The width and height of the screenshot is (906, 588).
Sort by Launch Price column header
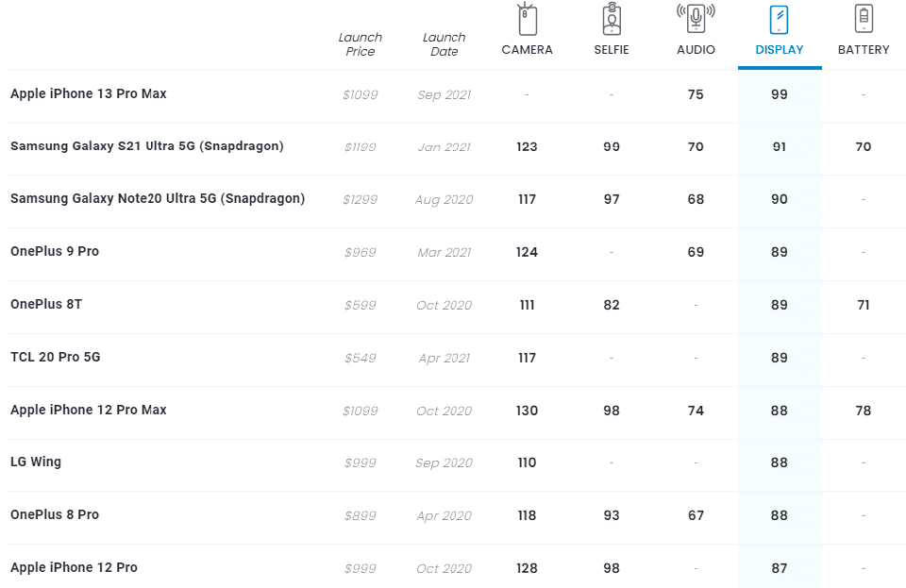tap(361, 44)
